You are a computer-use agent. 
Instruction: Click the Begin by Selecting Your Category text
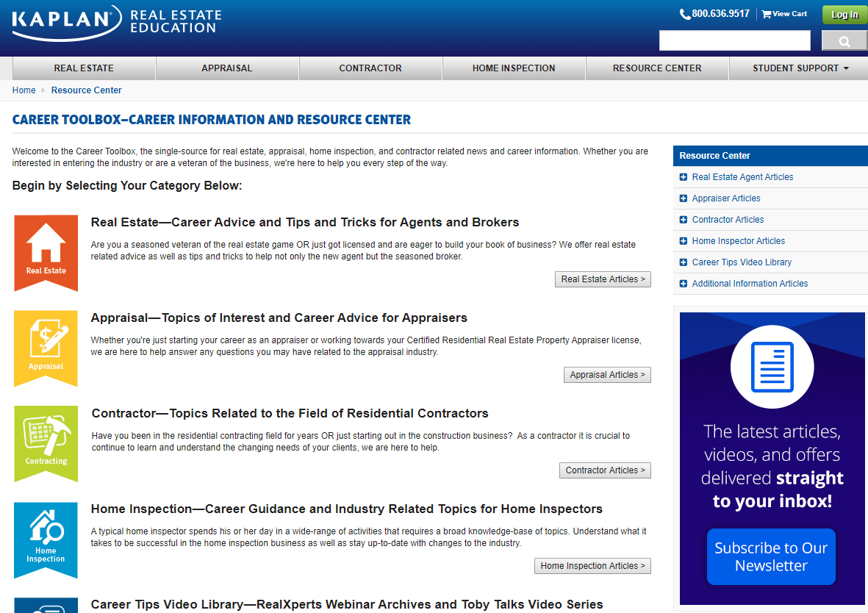(127, 185)
